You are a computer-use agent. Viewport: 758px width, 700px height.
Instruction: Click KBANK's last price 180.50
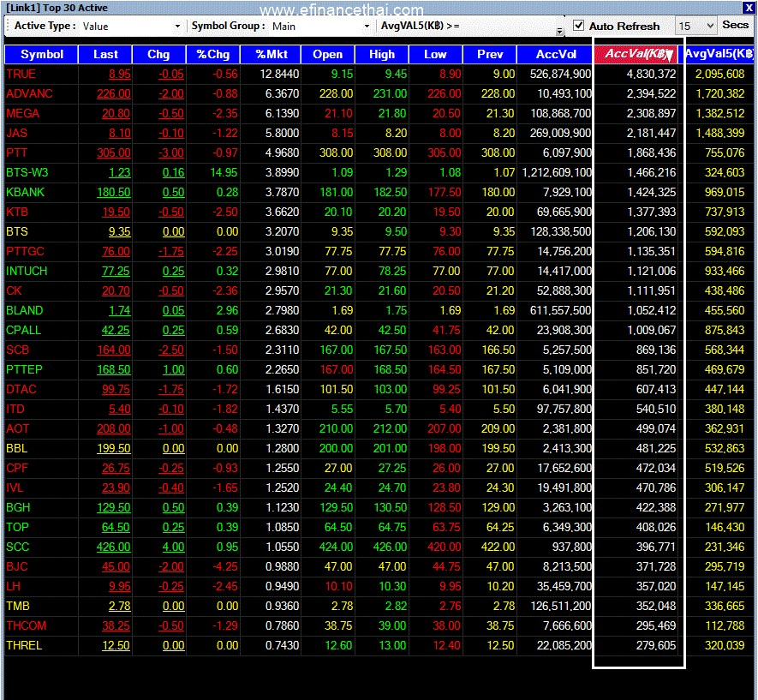[x=114, y=193]
